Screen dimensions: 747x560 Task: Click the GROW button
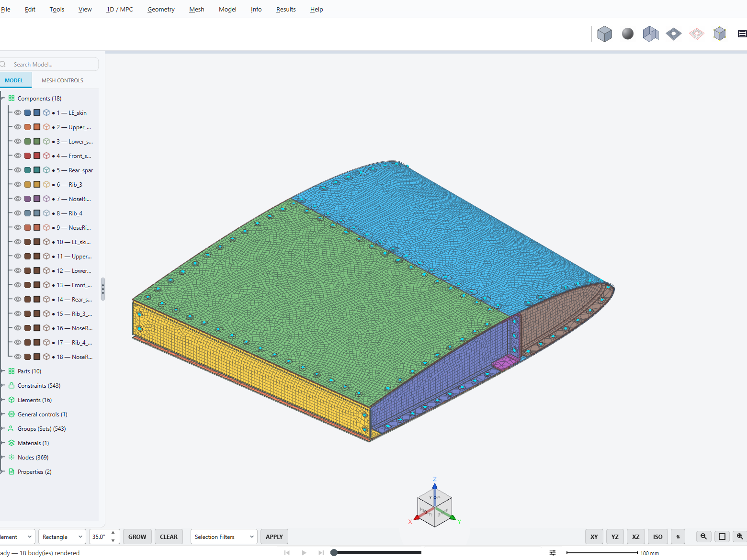(x=137, y=537)
